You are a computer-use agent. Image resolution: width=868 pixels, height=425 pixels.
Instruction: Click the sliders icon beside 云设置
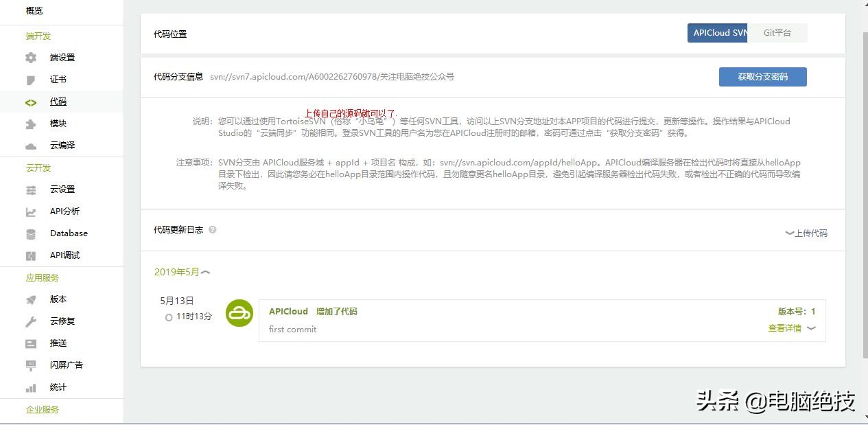coord(31,190)
